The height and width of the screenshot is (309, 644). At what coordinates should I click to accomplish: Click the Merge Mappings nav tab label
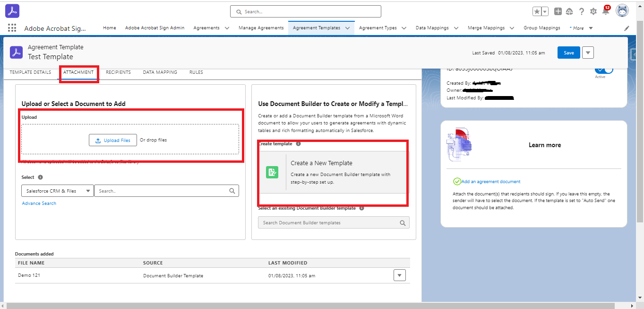coord(486,28)
